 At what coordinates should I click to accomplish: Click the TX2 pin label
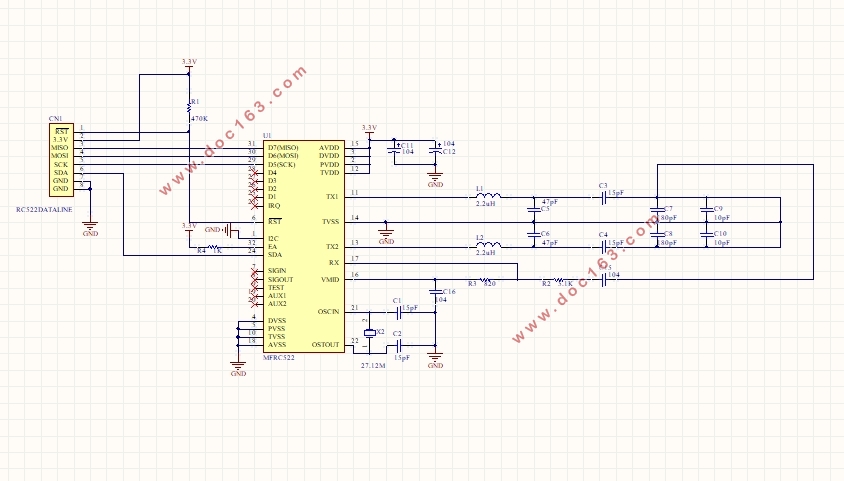pyautogui.click(x=332, y=247)
